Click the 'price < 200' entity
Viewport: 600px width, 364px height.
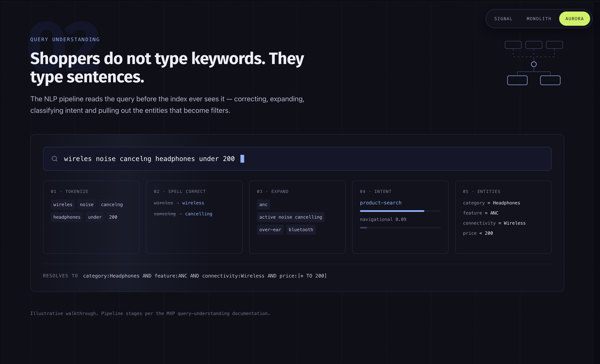pyautogui.click(x=478, y=233)
